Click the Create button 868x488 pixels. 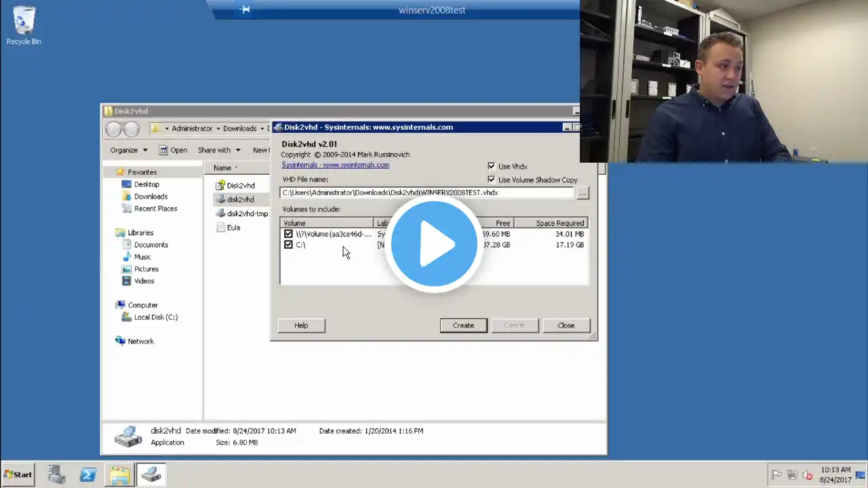click(463, 325)
